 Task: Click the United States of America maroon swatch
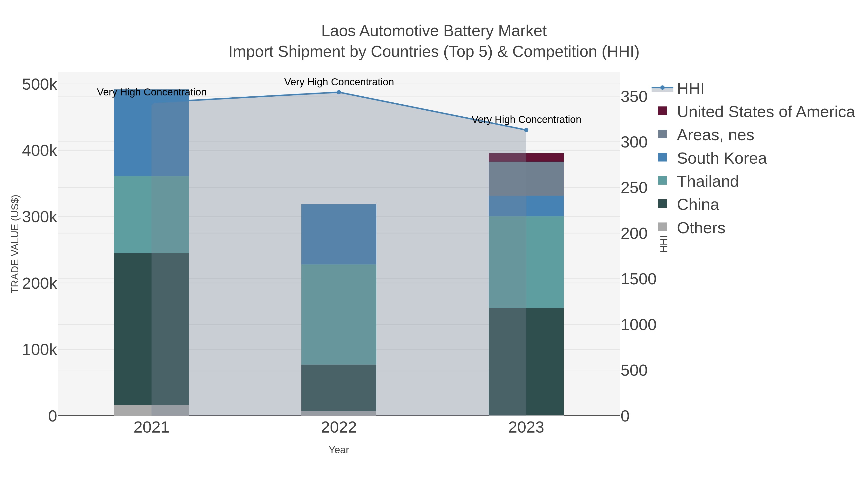(x=663, y=111)
